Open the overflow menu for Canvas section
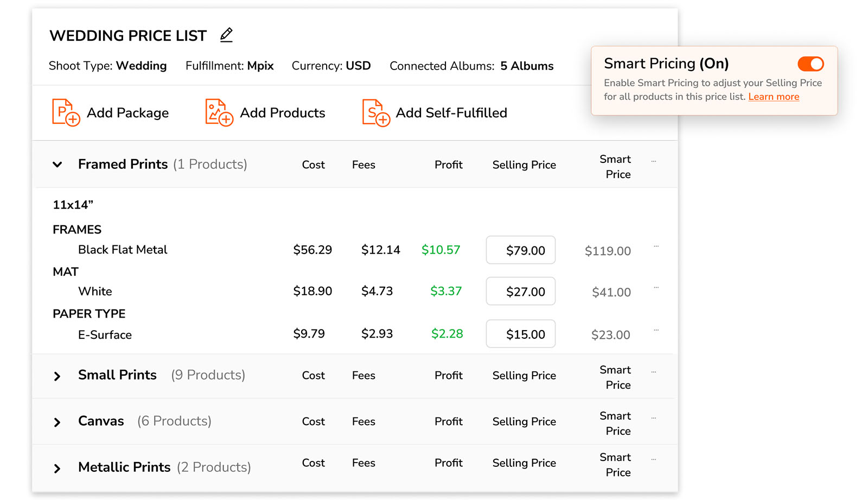Viewport: 868px width, 500px height. click(654, 417)
